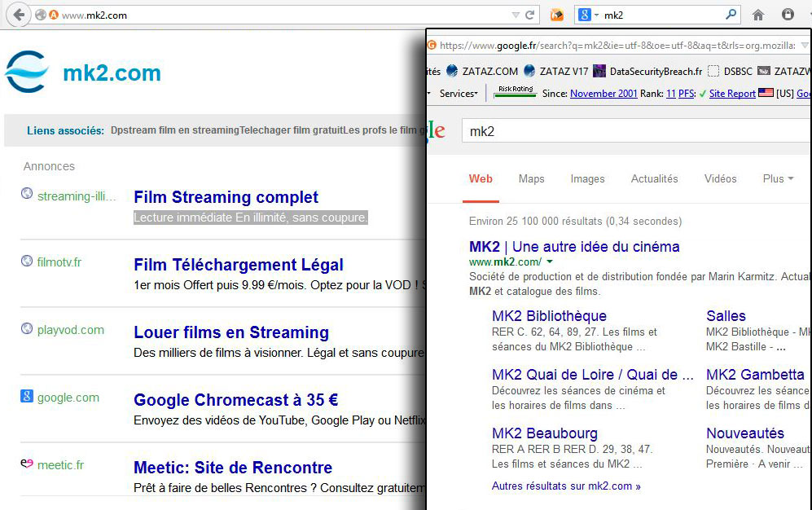Select the Web tab
Screen dimensions: 812x510
coord(481,178)
